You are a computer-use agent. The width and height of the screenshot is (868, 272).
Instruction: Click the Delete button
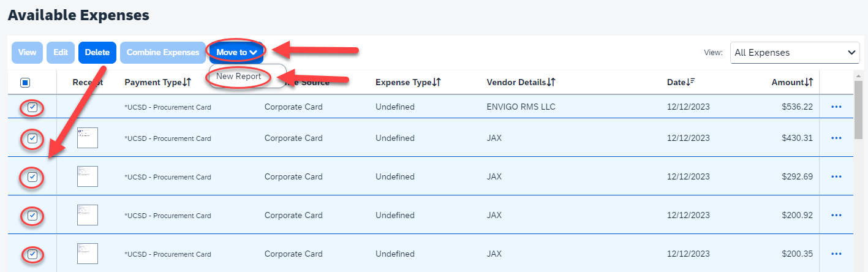(x=97, y=53)
